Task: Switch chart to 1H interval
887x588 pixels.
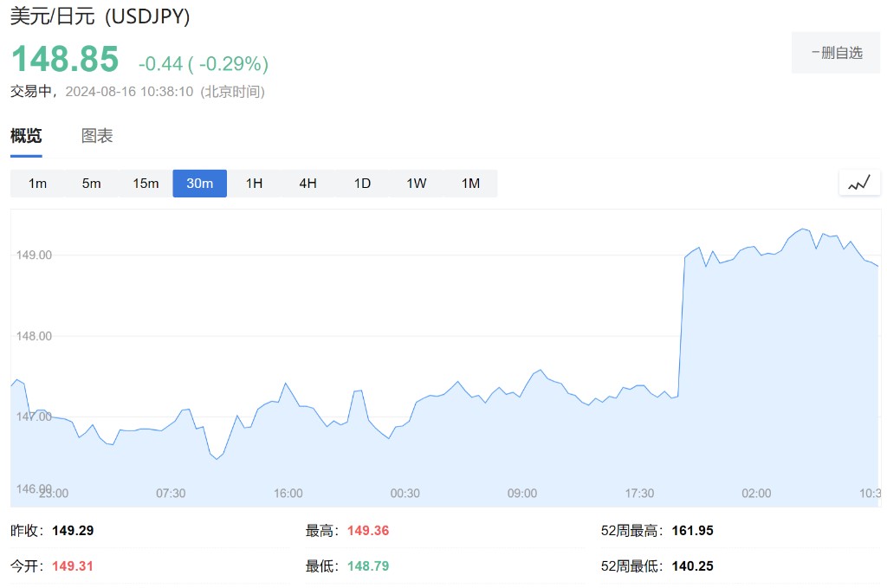Action: [254, 184]
